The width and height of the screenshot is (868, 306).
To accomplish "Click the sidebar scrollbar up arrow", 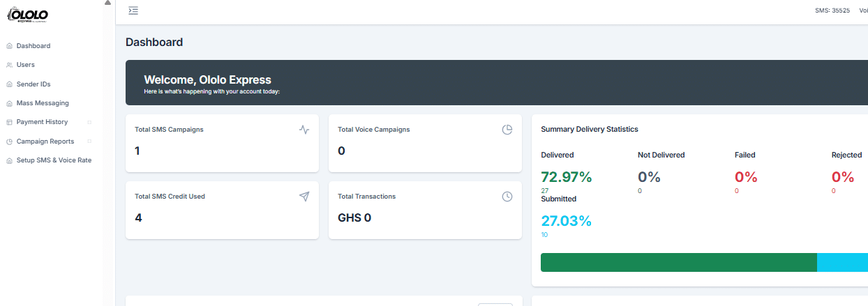I will pos(107,3).
